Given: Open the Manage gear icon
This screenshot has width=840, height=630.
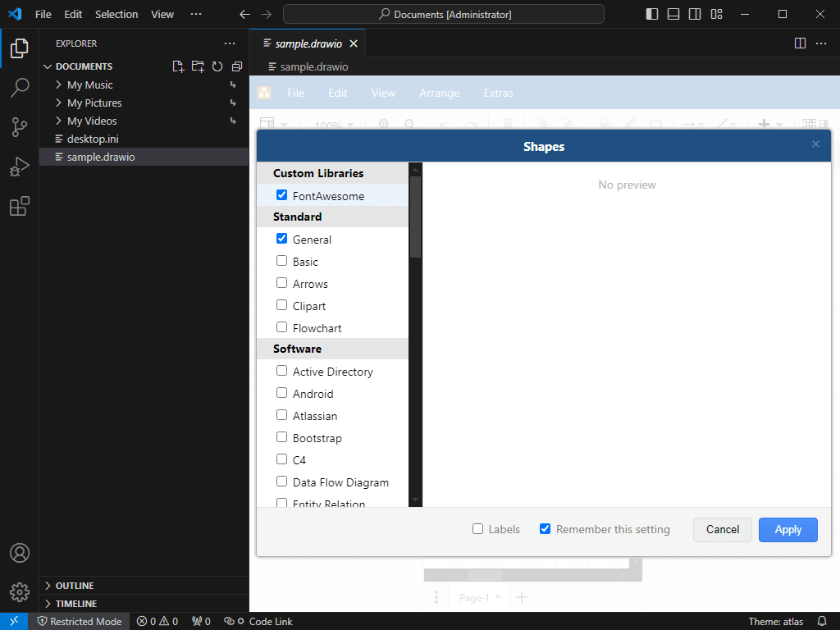Looking at the screenshot, I should click(x=20, y=592).
